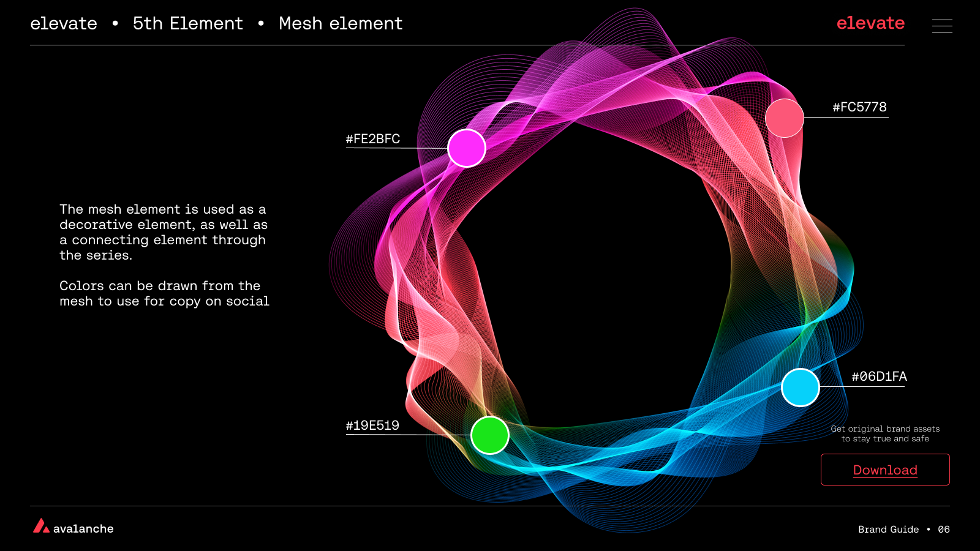Click the red elevate logo at top right

(870, 23)
